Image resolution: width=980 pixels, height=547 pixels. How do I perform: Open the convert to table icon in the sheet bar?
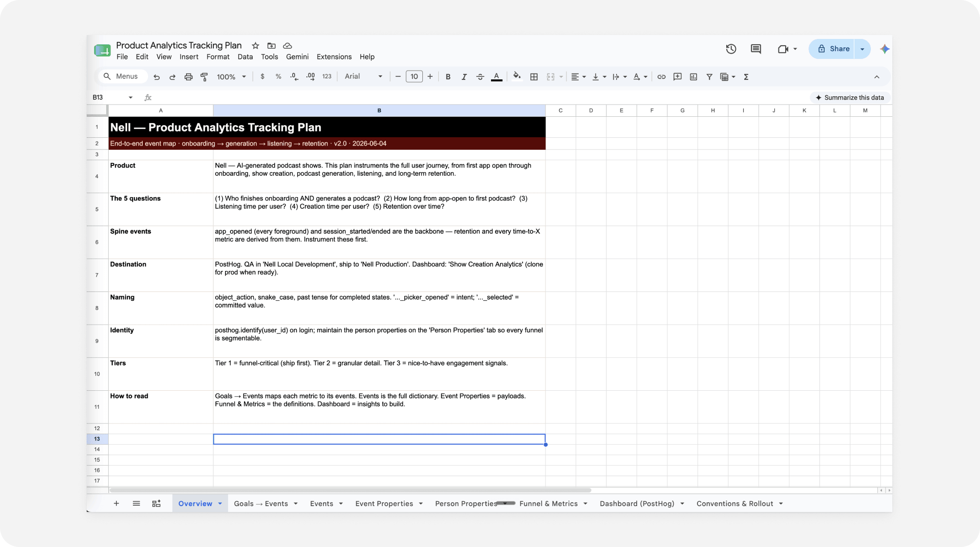(156, 504)
